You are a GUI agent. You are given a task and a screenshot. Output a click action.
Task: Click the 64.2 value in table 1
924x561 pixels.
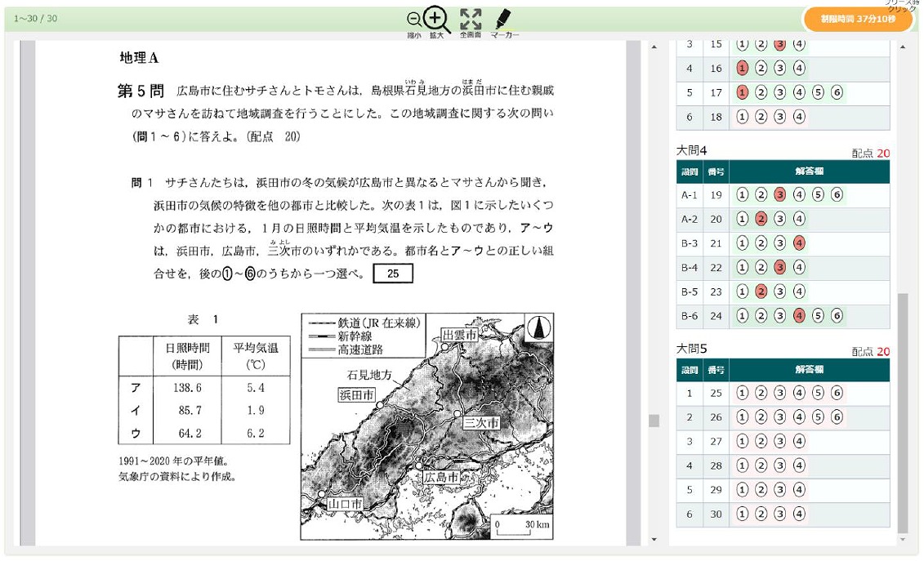click(190, 433)
